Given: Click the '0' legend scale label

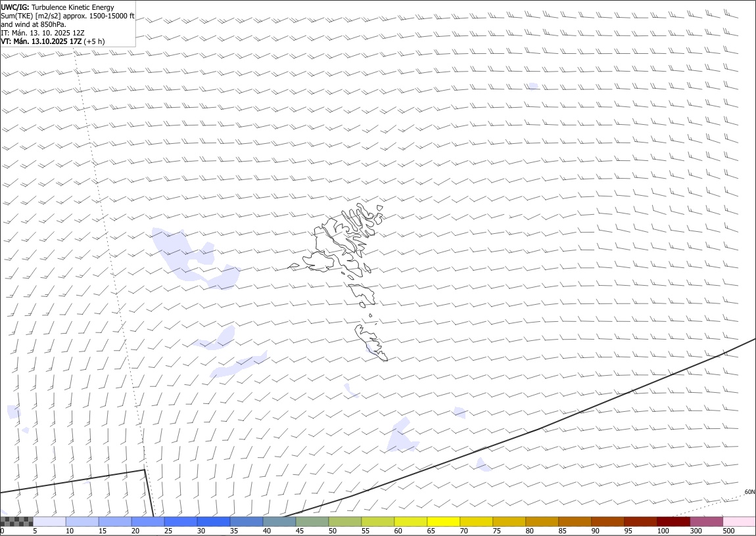Looking at the screenshot, I should (x=2, y=531).
